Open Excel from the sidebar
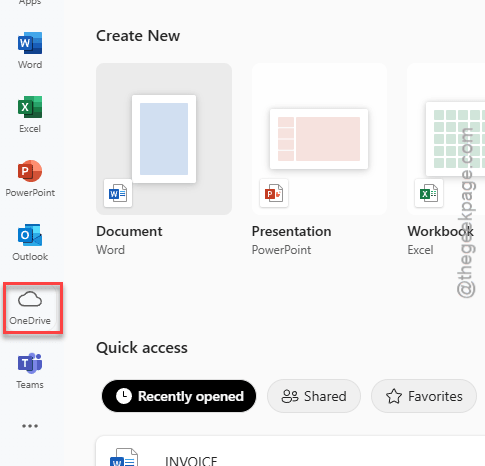 (30, 114)
